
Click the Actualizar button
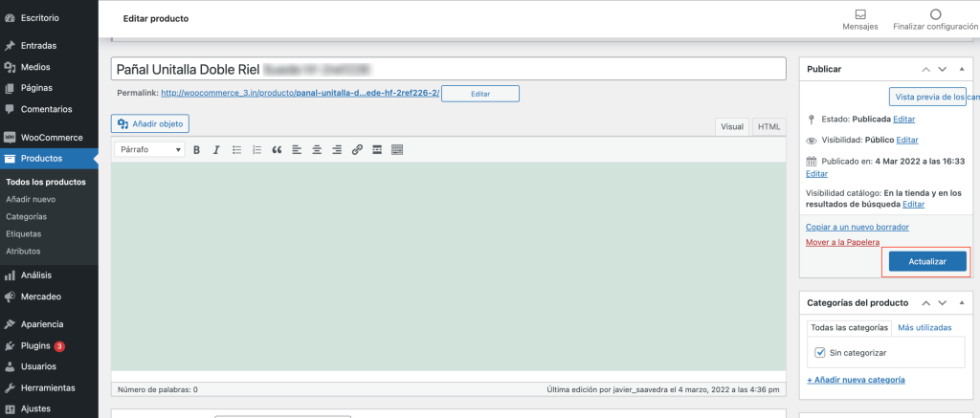click(926, 262)
